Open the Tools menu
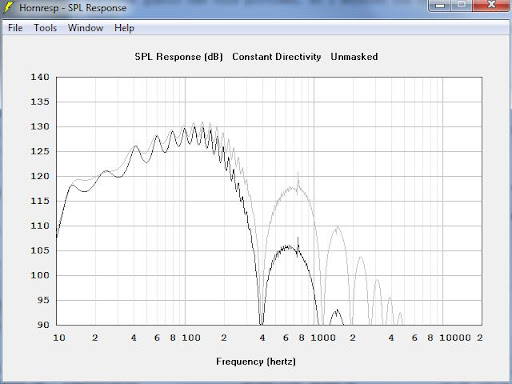The image size is (512, 384). pos(45,28)
